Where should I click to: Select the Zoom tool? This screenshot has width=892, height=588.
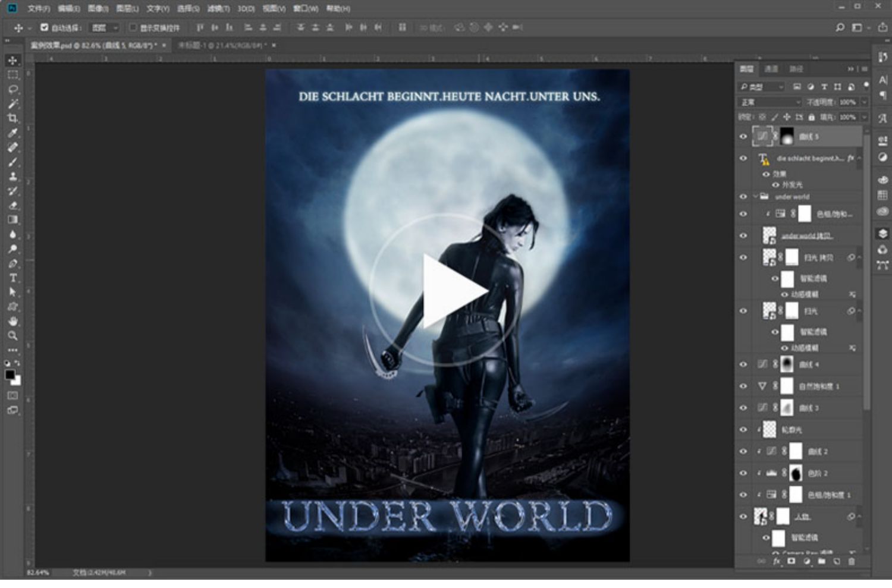[x=12, y=335]
